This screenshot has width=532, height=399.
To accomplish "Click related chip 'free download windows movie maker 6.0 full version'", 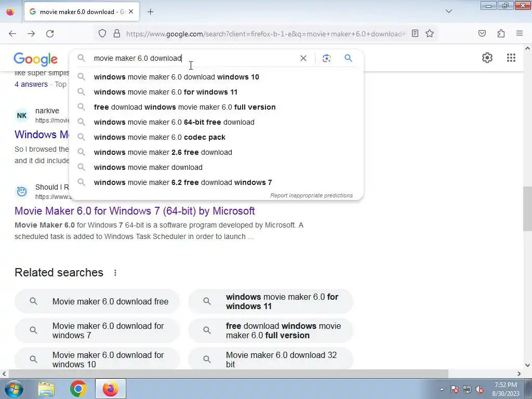I will 271,330.
